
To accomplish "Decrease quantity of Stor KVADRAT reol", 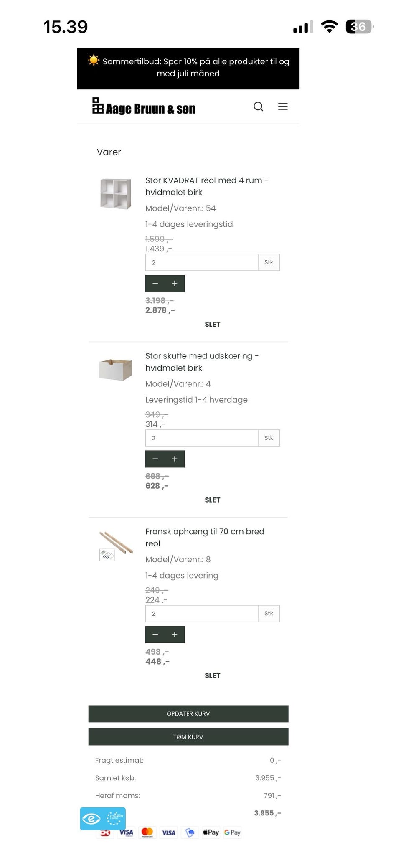I will click(155, 283).
